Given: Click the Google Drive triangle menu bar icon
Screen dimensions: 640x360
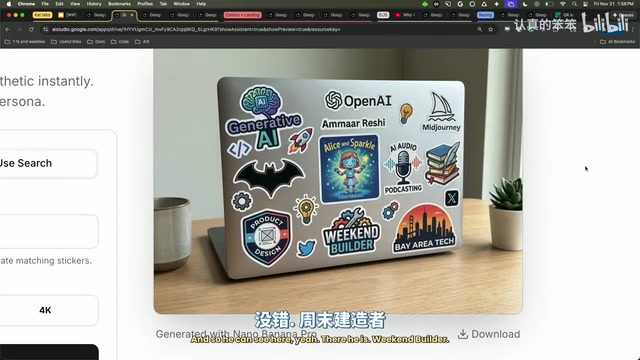Looking at the screenshot, I should (484, 4).
